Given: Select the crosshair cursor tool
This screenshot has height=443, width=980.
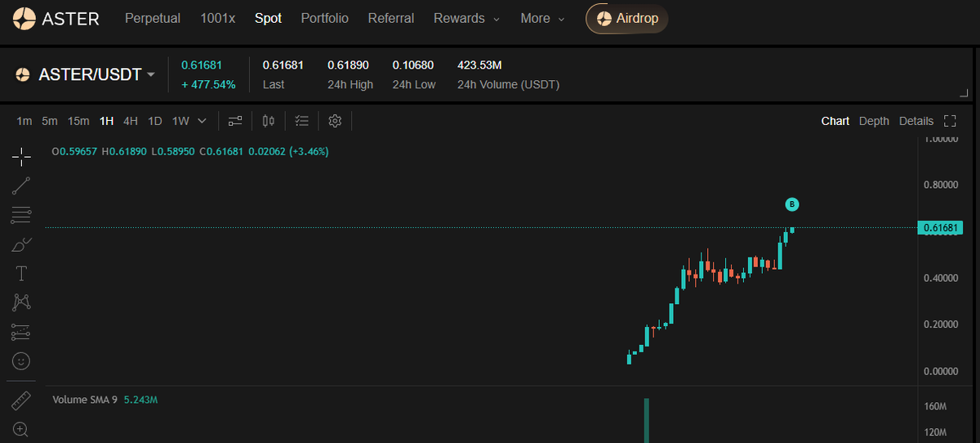Looking at the screenshot, I should click(21, 155).
